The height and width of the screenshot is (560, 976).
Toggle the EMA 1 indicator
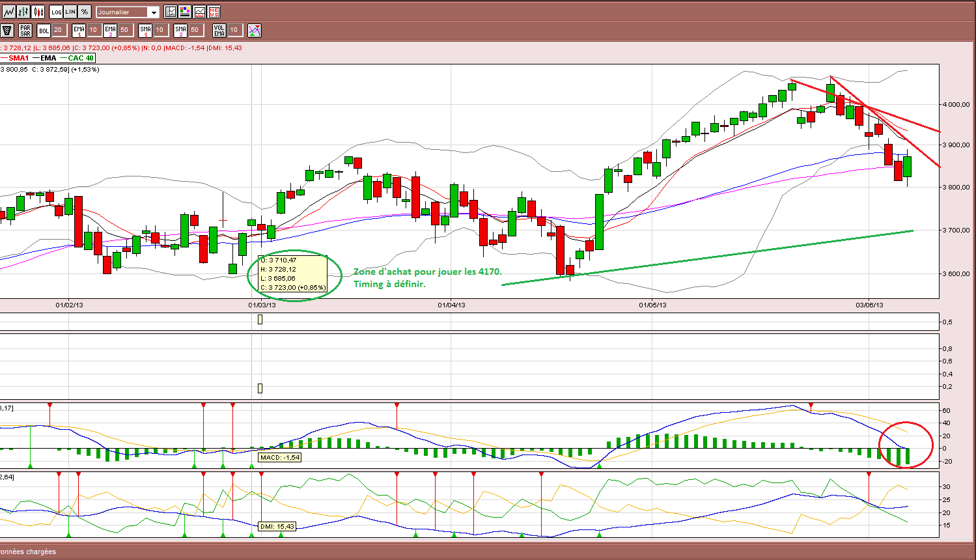(79, 31)
